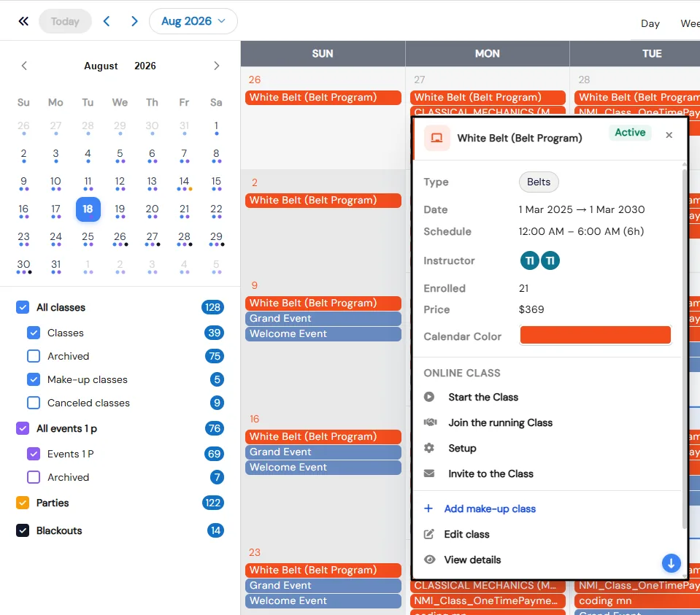This screenshot has height=615, width=700.
Task: Select August 25 in mini calendar
Action: point(88,237)
